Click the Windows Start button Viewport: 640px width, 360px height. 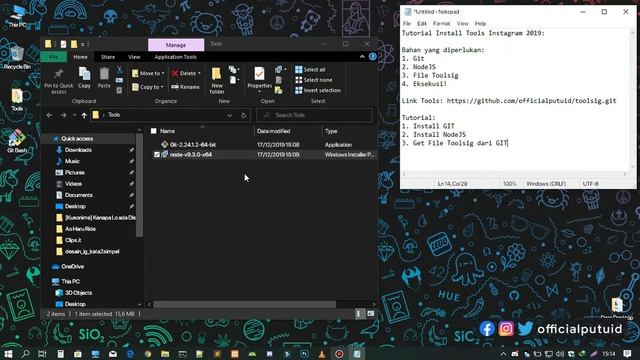[8, 353]
